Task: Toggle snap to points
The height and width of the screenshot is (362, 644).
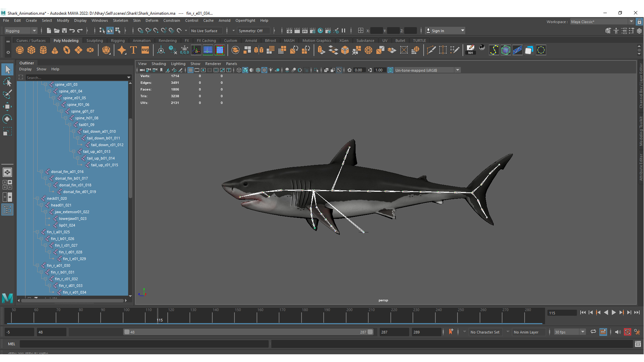Action: click(156, 31)
